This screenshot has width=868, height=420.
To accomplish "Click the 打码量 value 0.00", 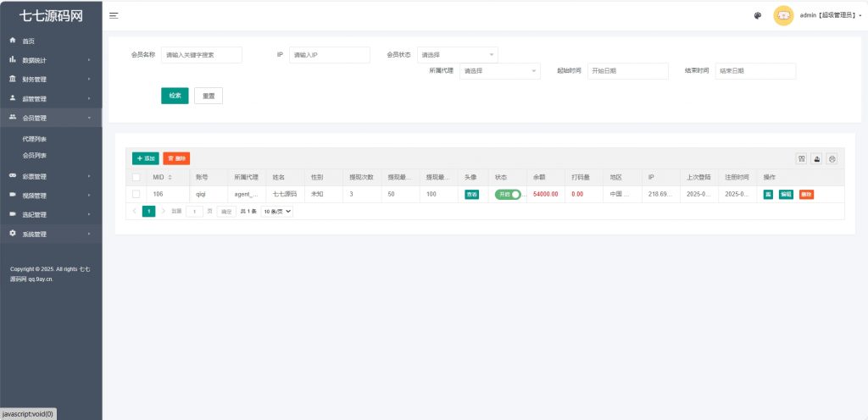I will tap(577, 195).
